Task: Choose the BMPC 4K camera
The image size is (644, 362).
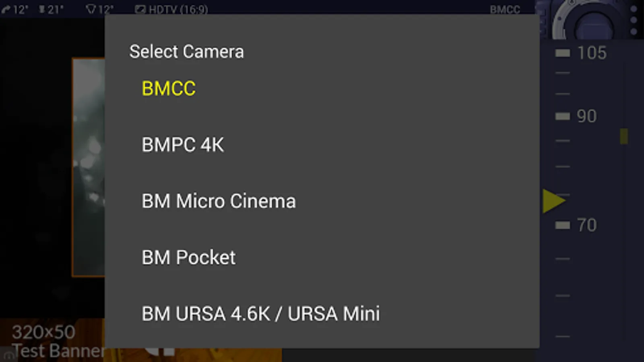Action: [322, 145]
